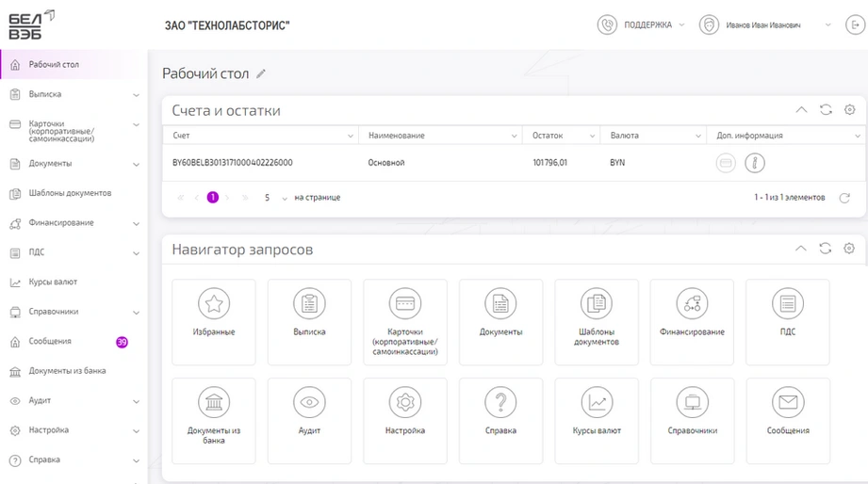Screen dimensions: 868x484
Task: Open the Финансирование tile in navigator
Action: [x=692, y=321]
